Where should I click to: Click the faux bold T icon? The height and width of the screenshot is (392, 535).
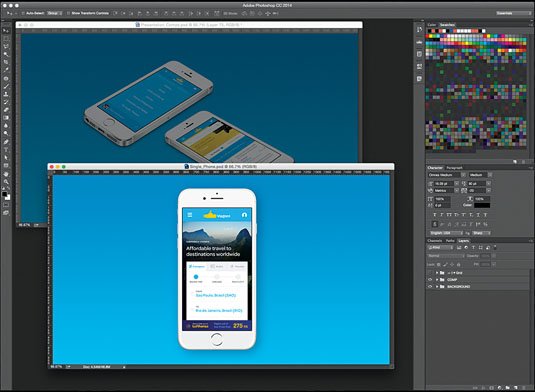point(435,215)
